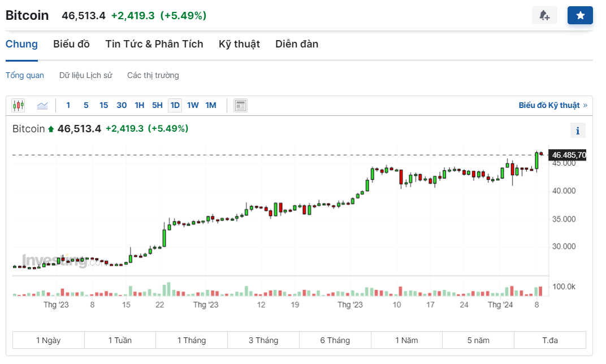Go to the Kỹ thuật tab
This screenshot has height=364, width=606.
click(x=239, y=44)
